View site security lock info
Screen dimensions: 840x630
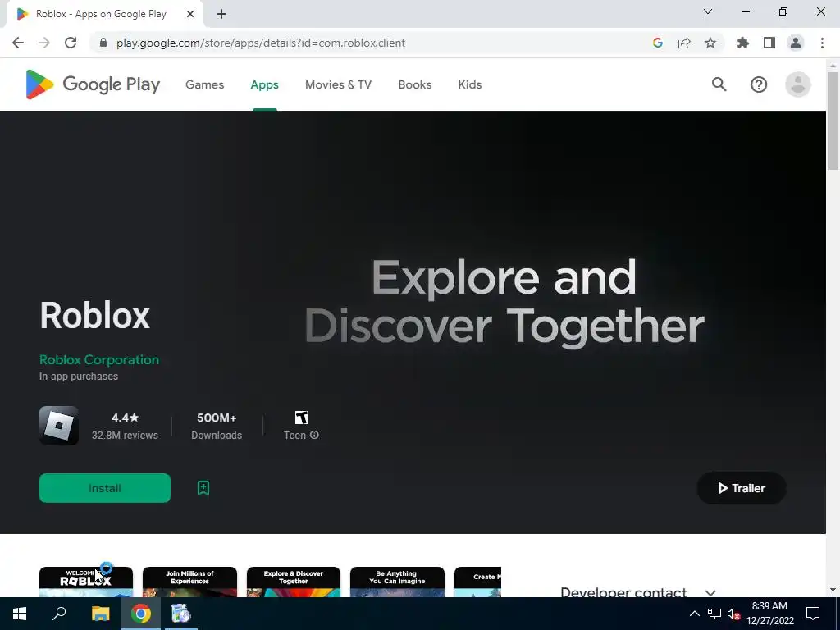103,43
